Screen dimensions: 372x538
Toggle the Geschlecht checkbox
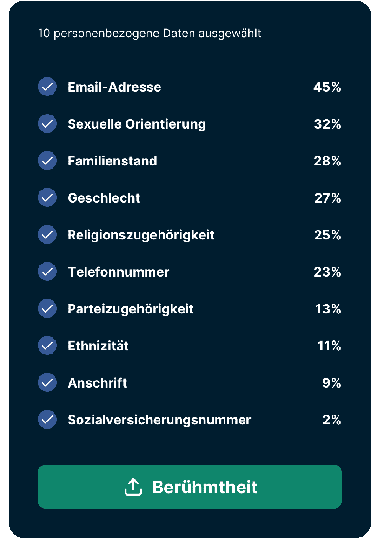point(47,198)
